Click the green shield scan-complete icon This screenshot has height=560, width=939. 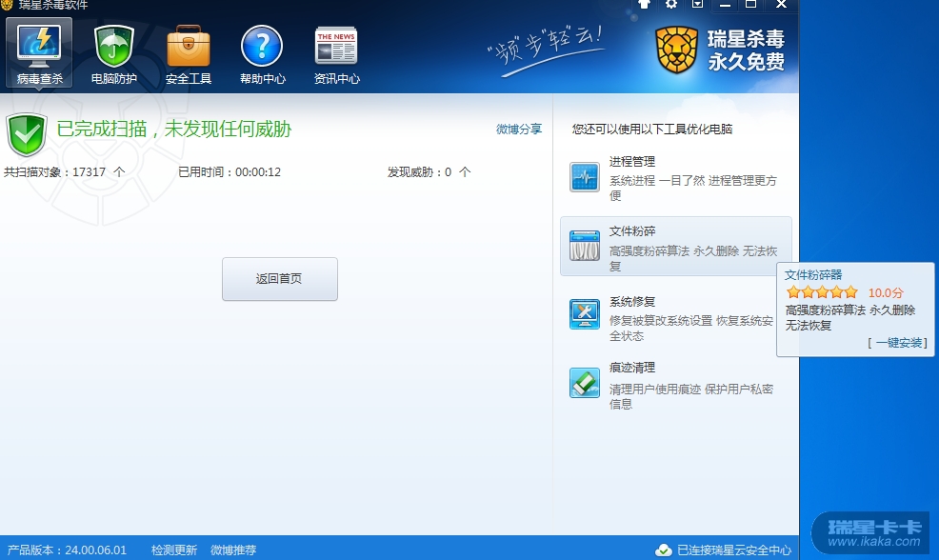pyautogui.click(x=27, y=134)
